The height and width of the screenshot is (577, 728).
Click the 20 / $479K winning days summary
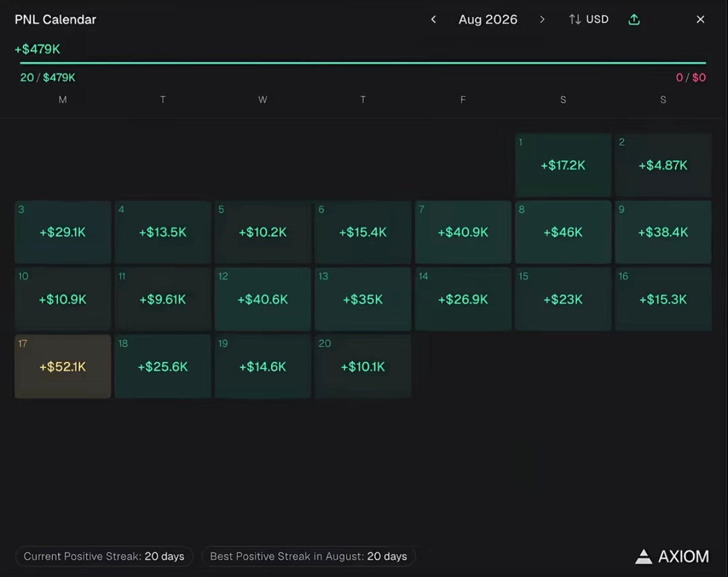pos(48,78)
